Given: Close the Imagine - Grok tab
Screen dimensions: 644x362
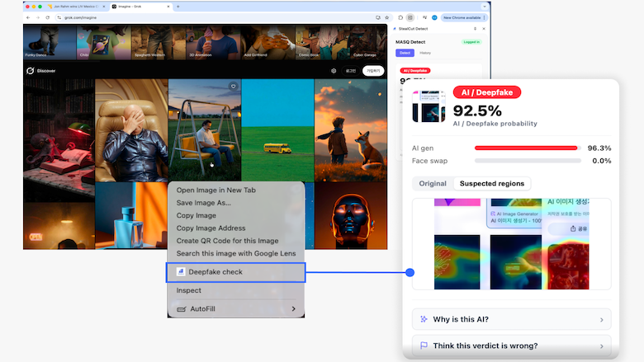Looking at the screenshot, I should pos(168,7).
